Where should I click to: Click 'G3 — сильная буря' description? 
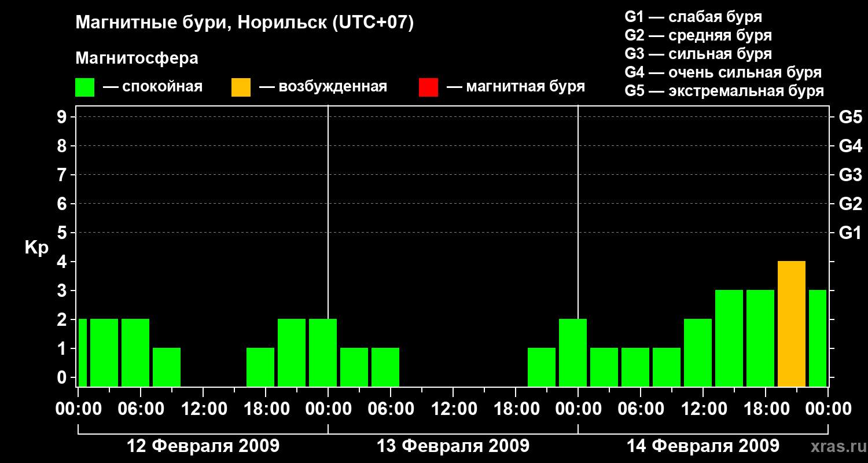698,54
